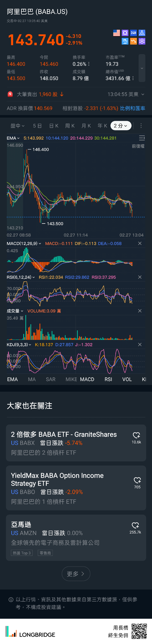152x644 pixels.
Task: Open the 比例和匯率 link
Action: [132, 108]
